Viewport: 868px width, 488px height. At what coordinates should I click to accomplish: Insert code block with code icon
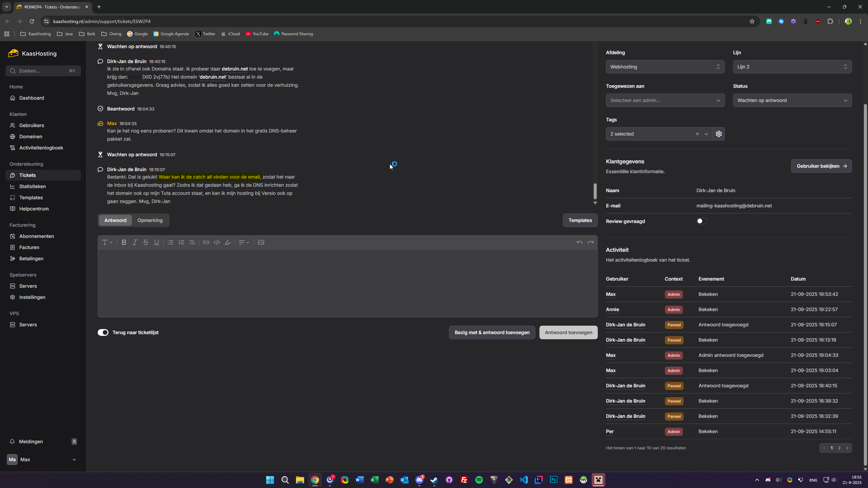(217, 242)
